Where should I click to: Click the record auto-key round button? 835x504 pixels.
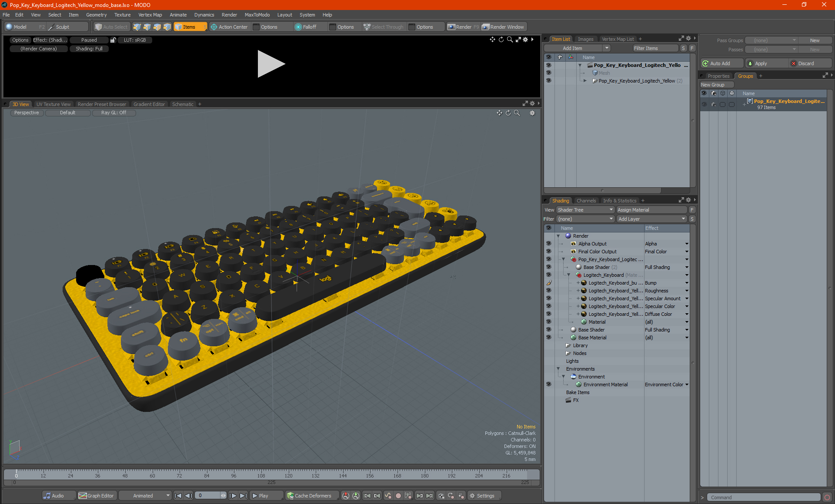pos(398,496)
